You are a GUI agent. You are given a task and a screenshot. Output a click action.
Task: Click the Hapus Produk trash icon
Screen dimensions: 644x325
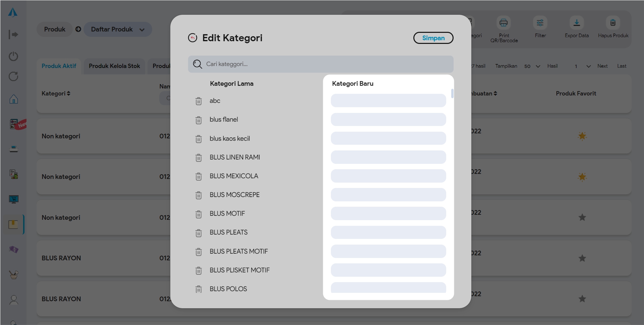point(612,23)
